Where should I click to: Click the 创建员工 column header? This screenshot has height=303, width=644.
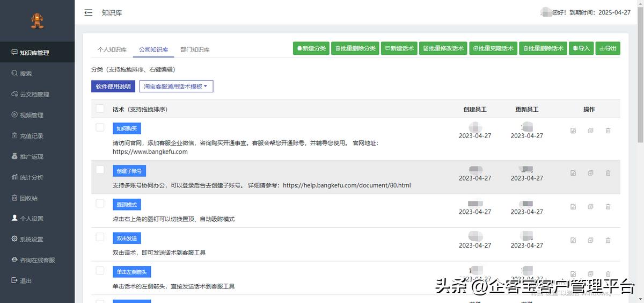click(x=475, y=109)
